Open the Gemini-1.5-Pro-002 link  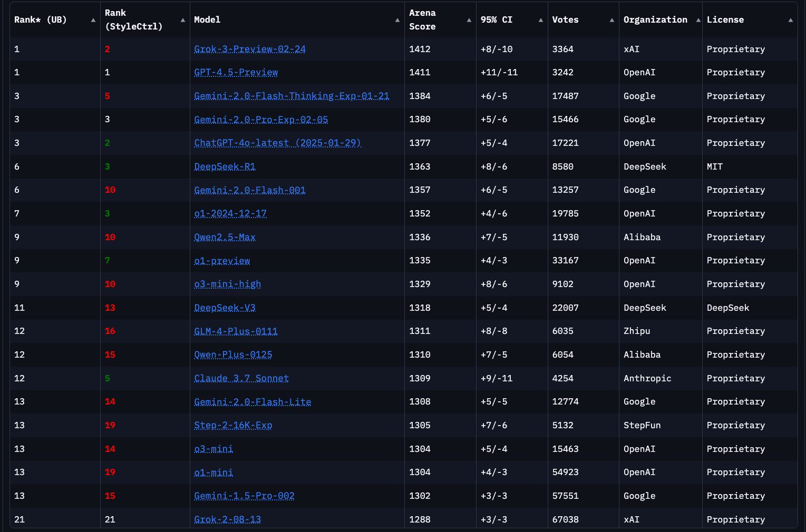tap(245, 496)
